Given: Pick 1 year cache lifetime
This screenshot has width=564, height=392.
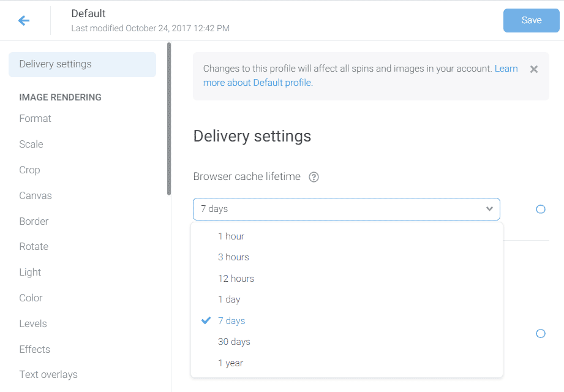Looking at the screenshot, I should click(230, 363).
